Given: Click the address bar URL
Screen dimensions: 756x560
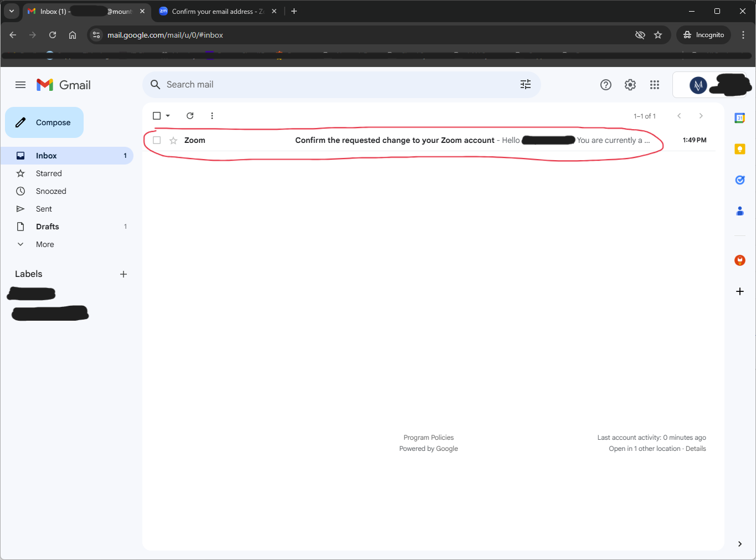Looking at the screenshot, I should (x=165, y=35).
